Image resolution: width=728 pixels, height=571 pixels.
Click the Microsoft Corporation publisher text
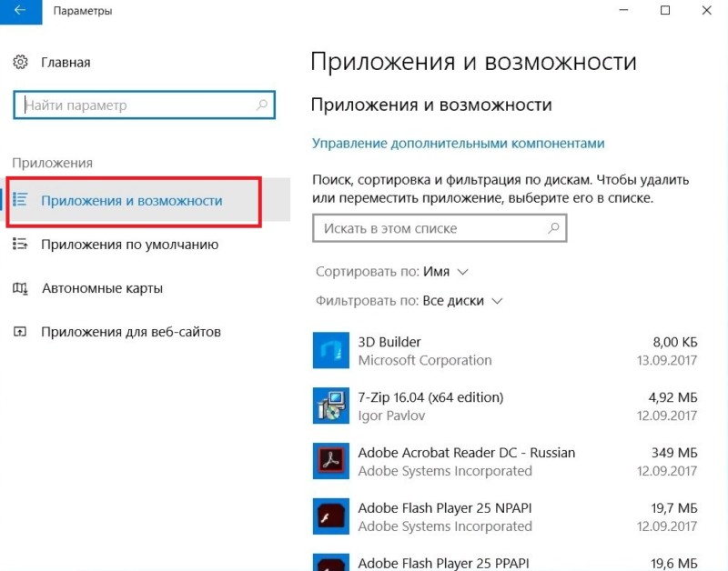[425, 360]
